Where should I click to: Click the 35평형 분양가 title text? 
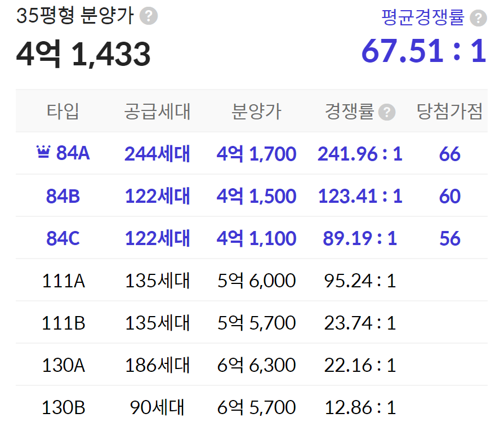[x=75, y=15]
